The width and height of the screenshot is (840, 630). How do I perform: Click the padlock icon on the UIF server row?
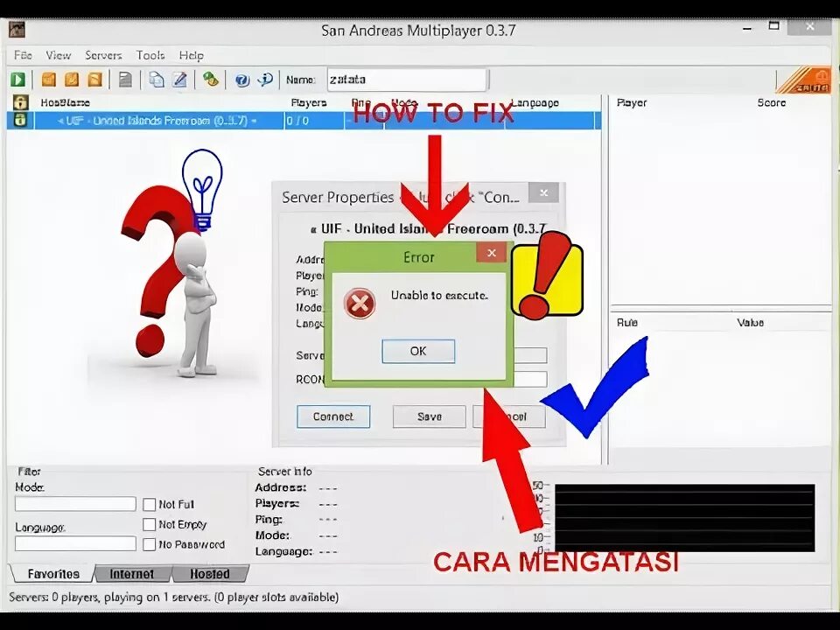(x=20, y=120)
